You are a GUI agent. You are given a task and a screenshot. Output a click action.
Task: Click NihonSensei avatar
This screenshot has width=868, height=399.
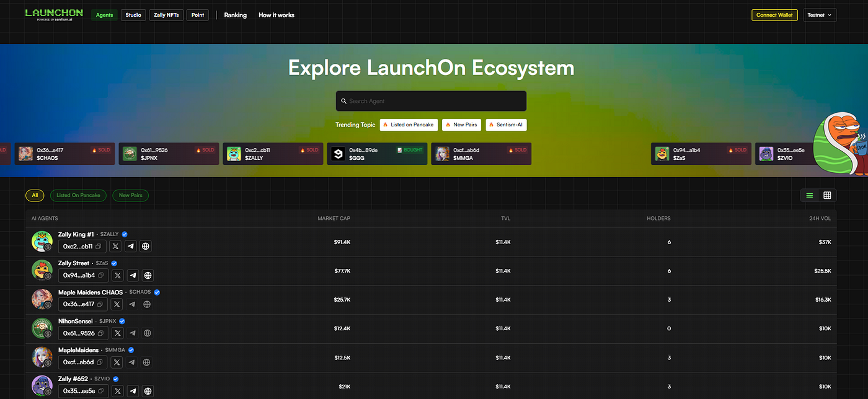pyautogui.click(x=42, y=328)
